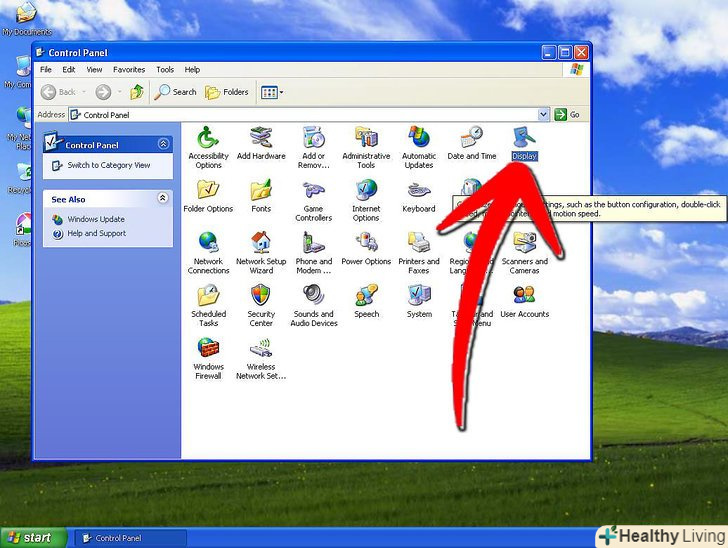Click the Address bar field
The width and height of the screenshot is (728, 548).
309,114
